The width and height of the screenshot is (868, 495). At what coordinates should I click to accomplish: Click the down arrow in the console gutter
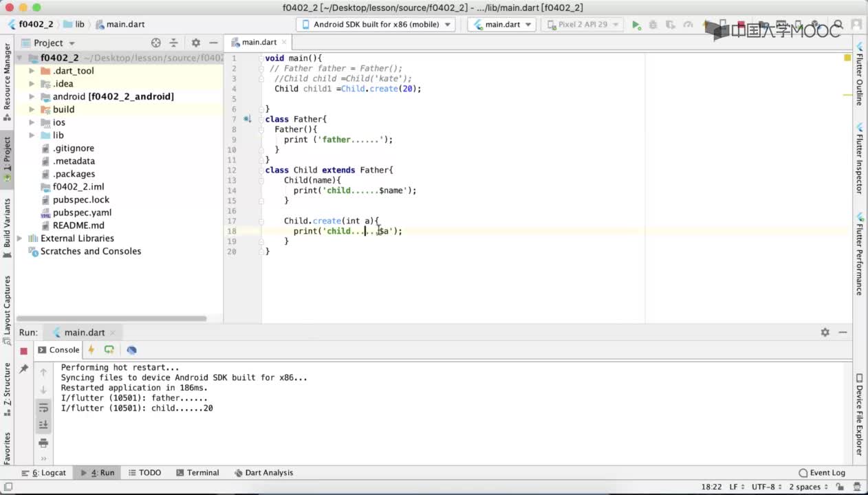pos(43,390)
